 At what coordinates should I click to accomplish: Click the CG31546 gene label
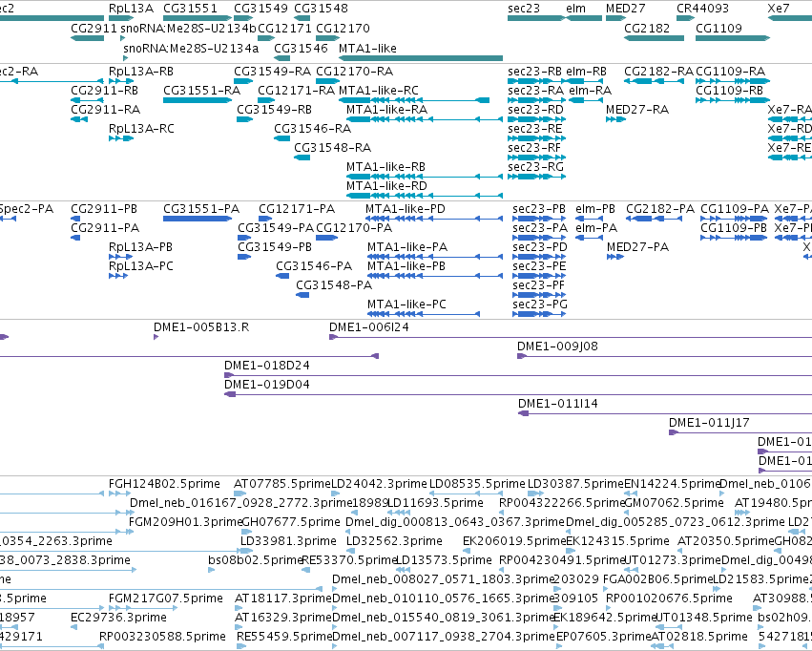pyautogui.click(x=301, y=48)
